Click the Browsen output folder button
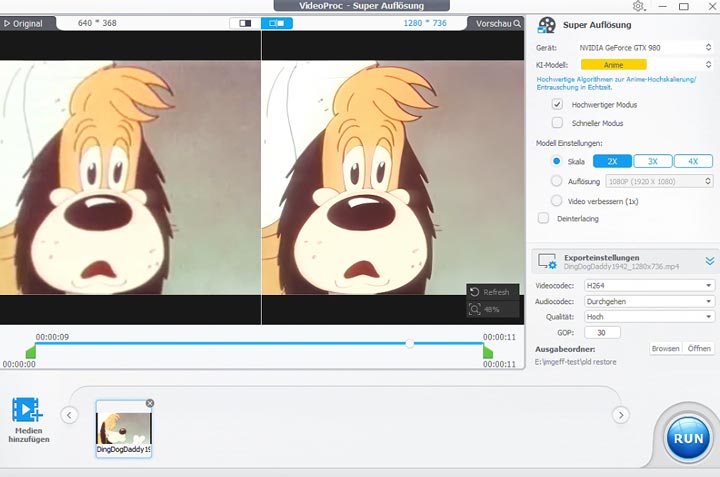This screenshot has height=477, width=720. click(665, 348)
